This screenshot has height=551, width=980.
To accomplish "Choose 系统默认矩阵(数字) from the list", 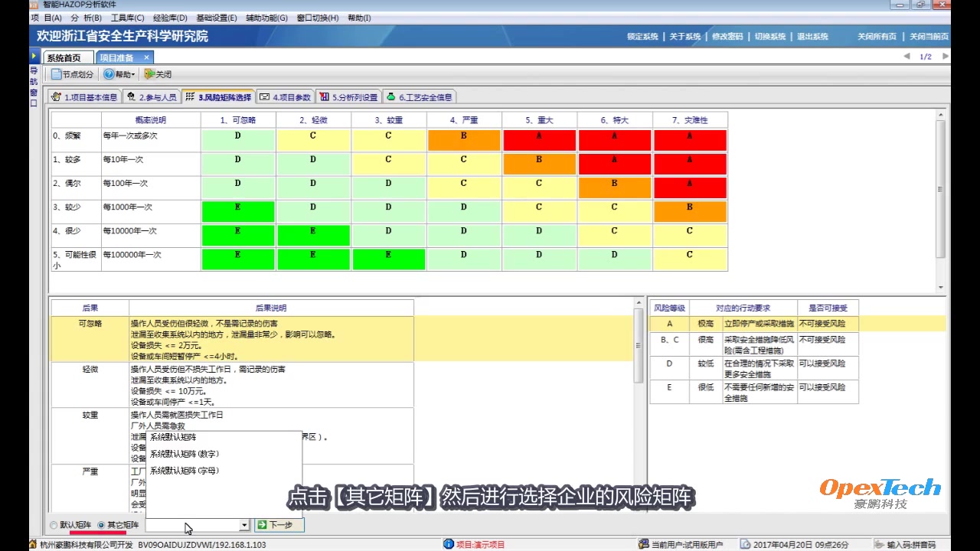I will (x=185, y=454).
